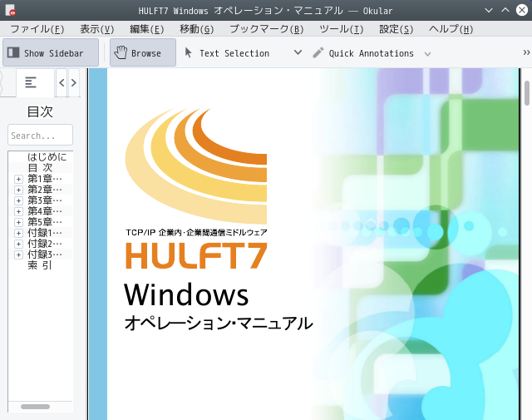532x420 pixels.
Task: Open the 編集(E) menu
Action: tap(146, 29)
